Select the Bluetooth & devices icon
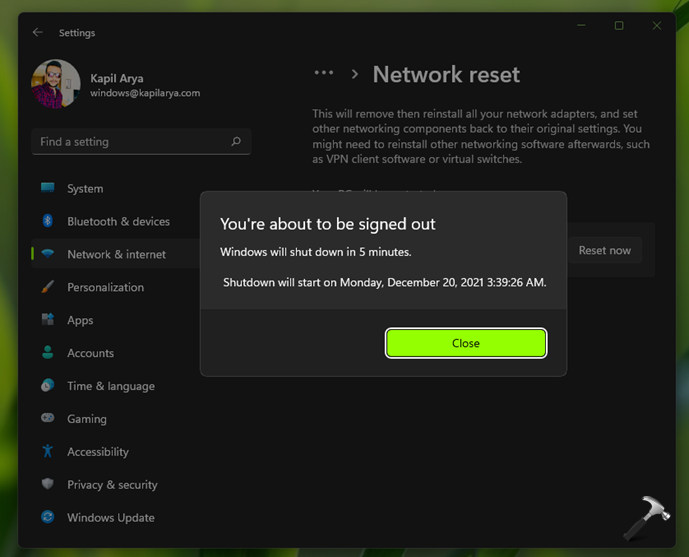The image size is (689, 557). 48,221
